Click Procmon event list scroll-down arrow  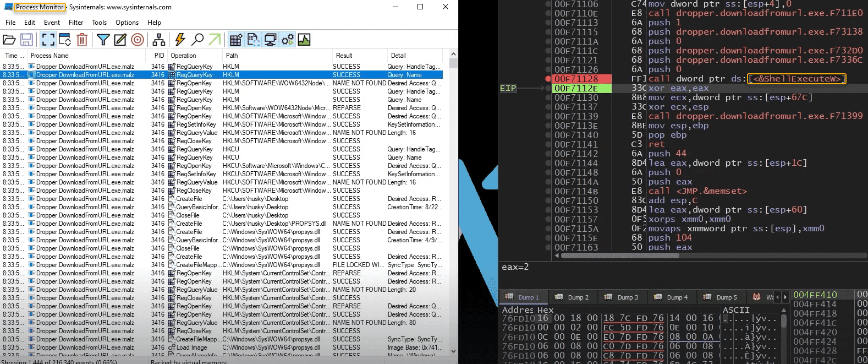click(x=453, y=351)
